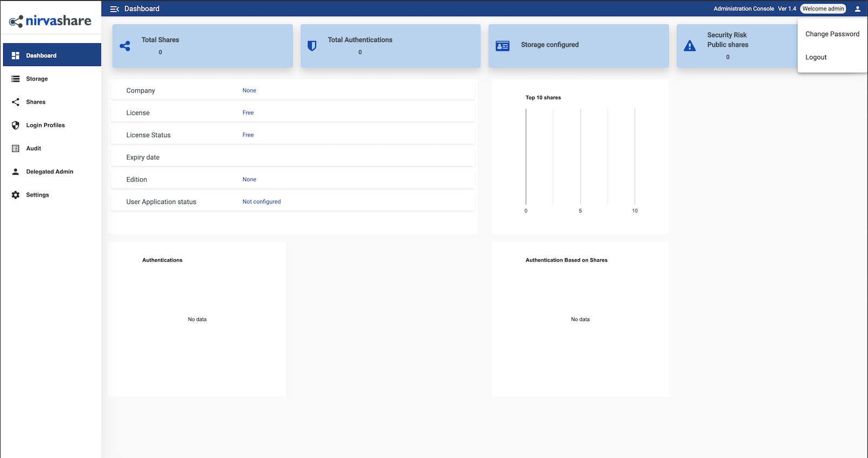
Task: Click the Total Authentications shield icon
Action: click(x=312, y=46)
